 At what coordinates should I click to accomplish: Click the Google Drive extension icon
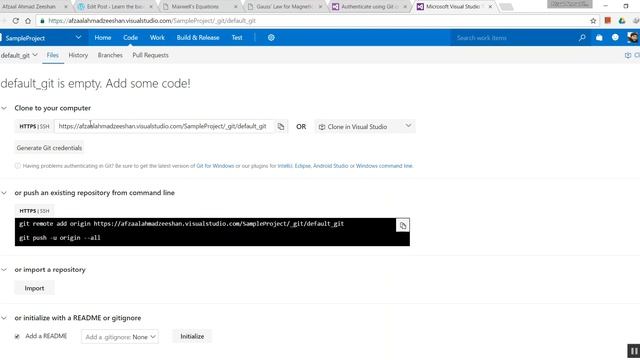pos(622,20)
